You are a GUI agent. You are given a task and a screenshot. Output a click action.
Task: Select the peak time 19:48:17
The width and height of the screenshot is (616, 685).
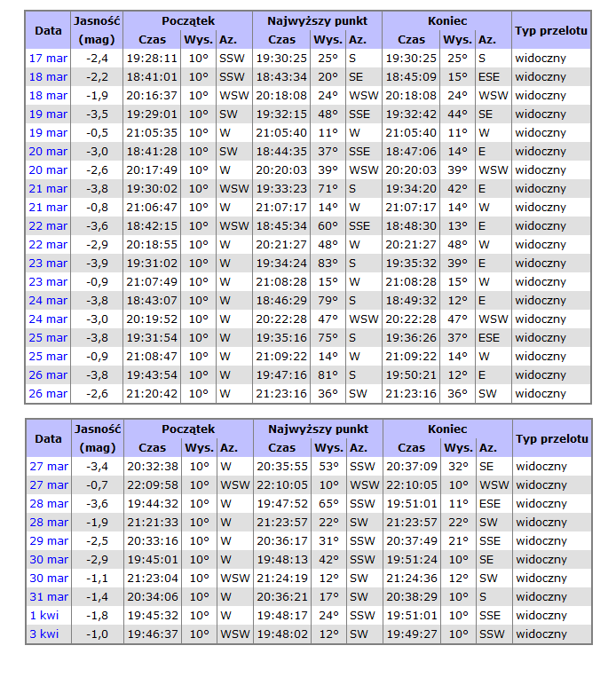point(282,616)
